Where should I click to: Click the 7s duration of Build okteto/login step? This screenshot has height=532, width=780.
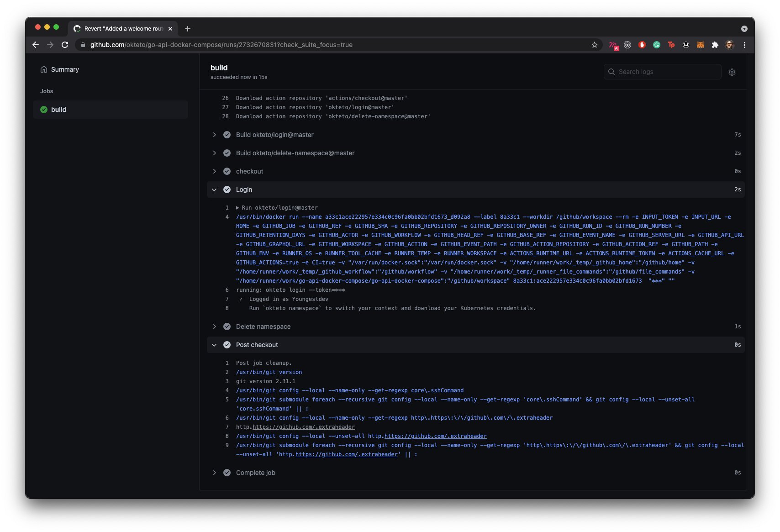738,135
